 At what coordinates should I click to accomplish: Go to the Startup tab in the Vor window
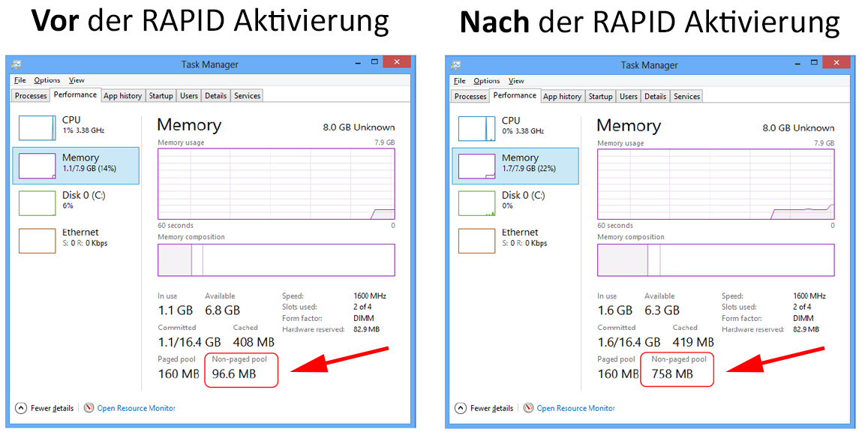point(161,96)
